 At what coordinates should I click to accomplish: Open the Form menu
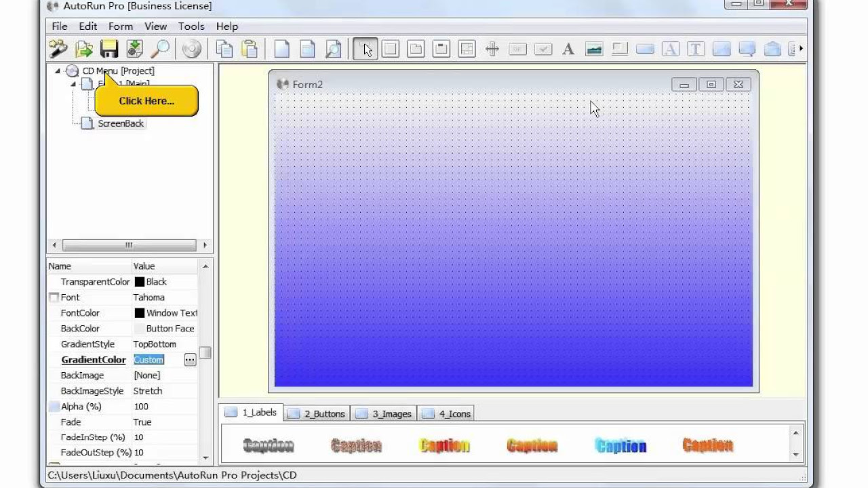pos(121,26)
